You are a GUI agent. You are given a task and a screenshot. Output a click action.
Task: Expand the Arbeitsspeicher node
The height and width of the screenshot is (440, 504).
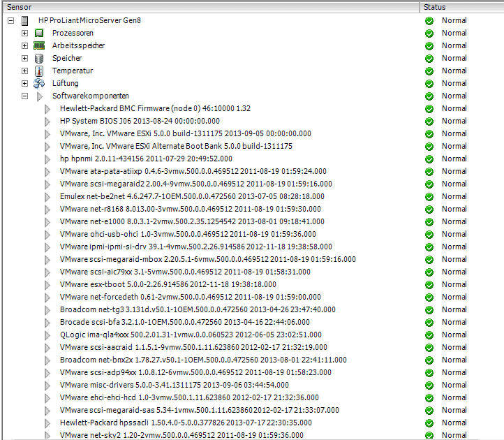(x=24, y=45)
